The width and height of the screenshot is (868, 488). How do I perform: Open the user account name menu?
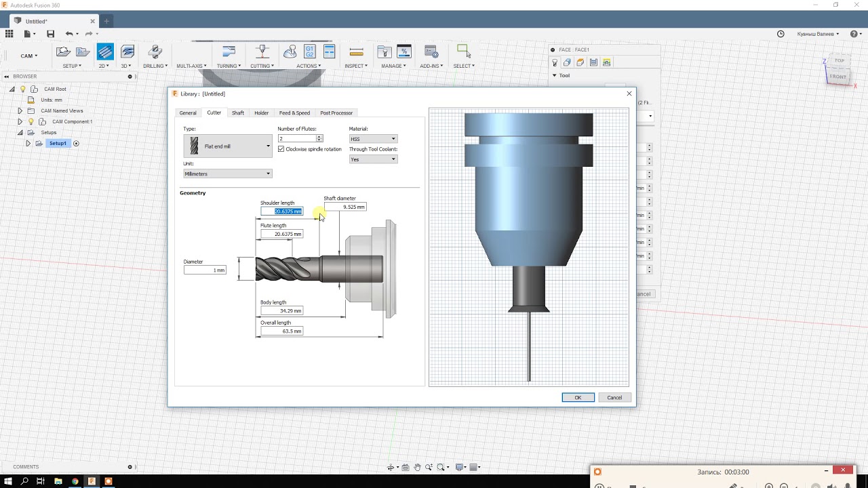click(818, 33)
